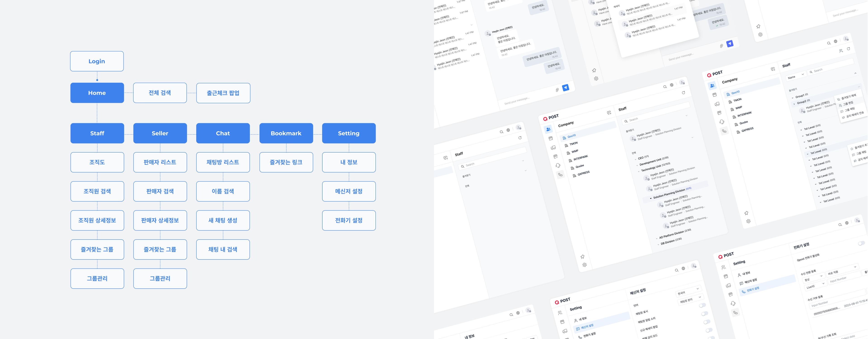The height and width of the screenshot is (339, 868).
Task: Collapse the Solution Planning Division tree node
Action: [x=651, y=198]
